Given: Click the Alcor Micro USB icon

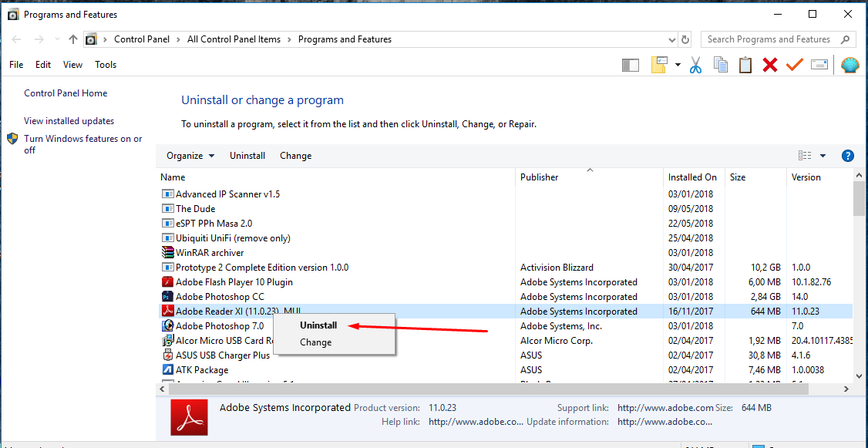Looking at the screenshot, I should (168, 341).
